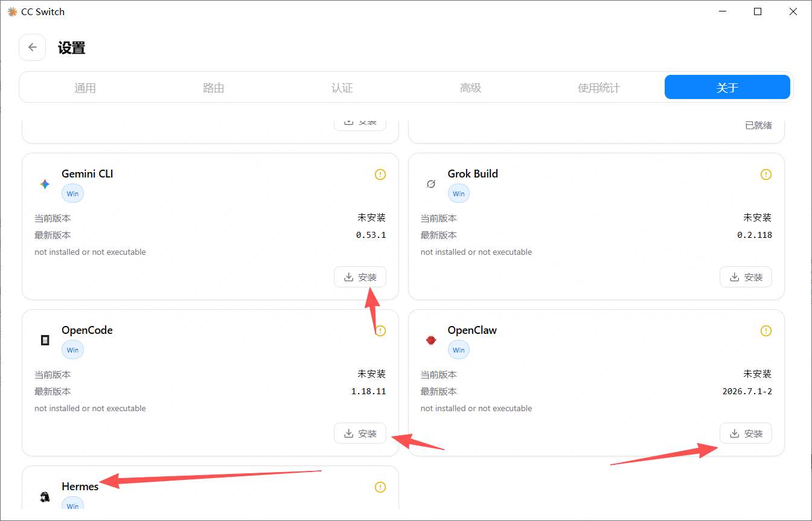The height and width of the screenshot is (521, 812).
Task: Click the OpenClaw red logo icon
Action: 431,340
